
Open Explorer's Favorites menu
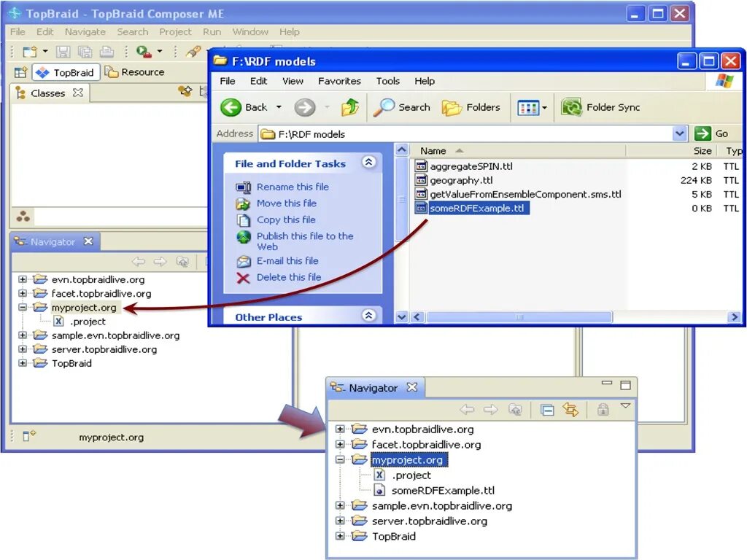tap(339, 81)
